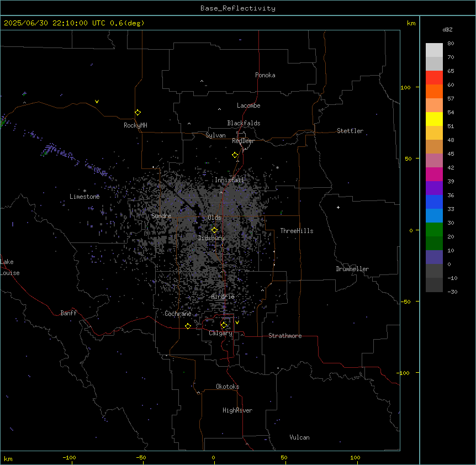
Task: Click the Ponoka city label
Action: coord(265,75)
